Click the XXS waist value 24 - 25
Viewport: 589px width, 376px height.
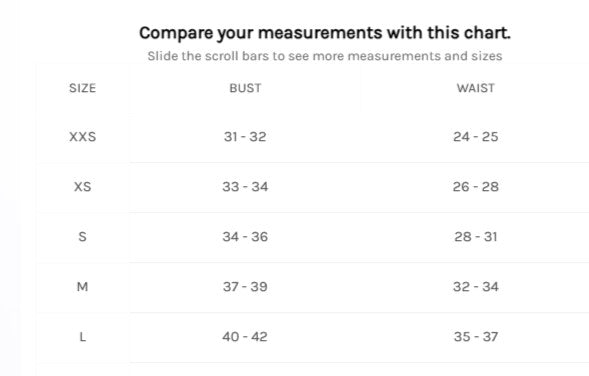point(476,137)
